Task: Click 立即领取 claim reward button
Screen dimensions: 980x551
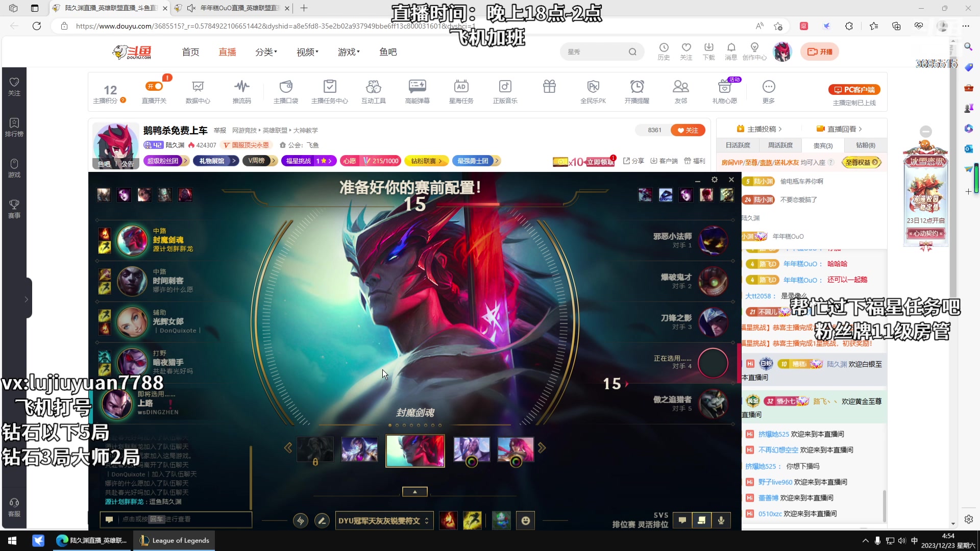Action: pyautogui.click(x=600, y=162)
